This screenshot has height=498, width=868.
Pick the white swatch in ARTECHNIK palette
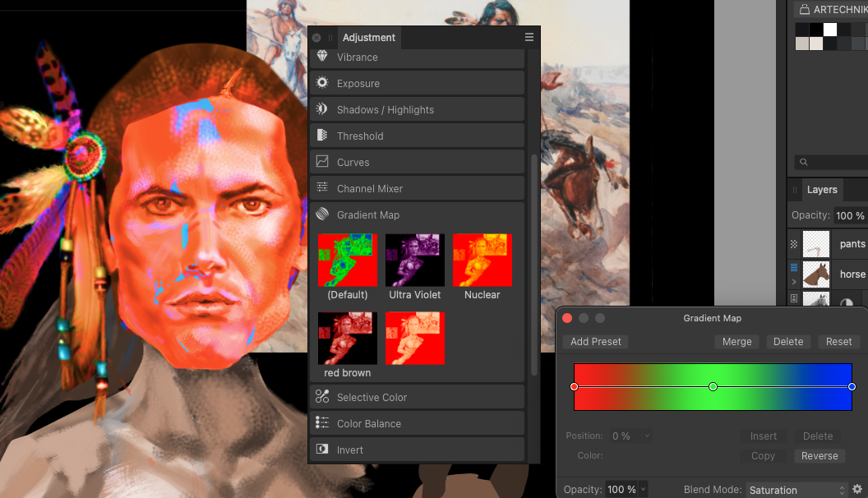point(830,30)
